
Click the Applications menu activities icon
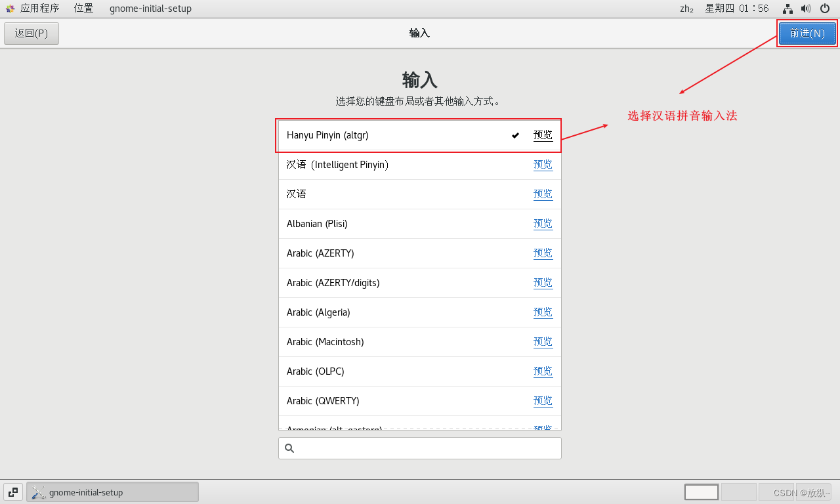pyautogui.click(x=10, y=9)
